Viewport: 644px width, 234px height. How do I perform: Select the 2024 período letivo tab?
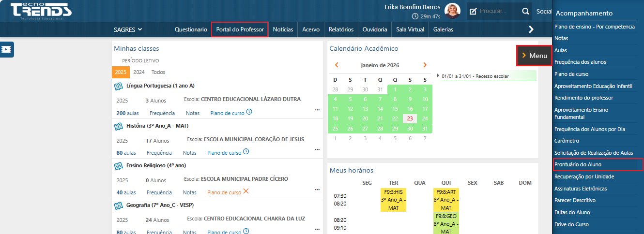139,72
